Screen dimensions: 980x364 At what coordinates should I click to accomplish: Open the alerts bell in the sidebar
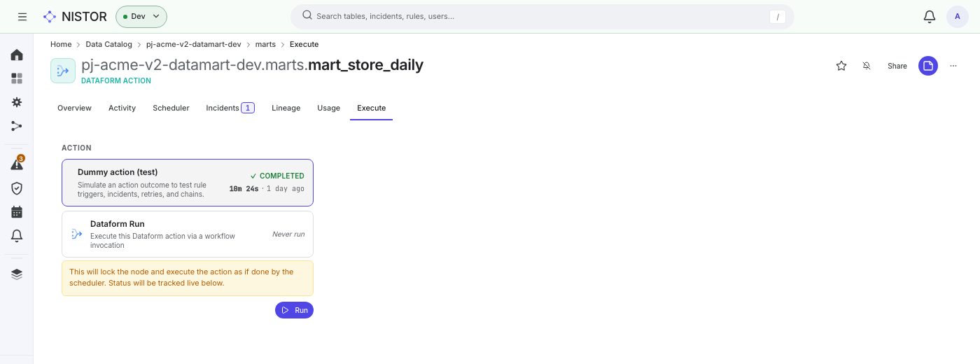[x=17, y=236]
